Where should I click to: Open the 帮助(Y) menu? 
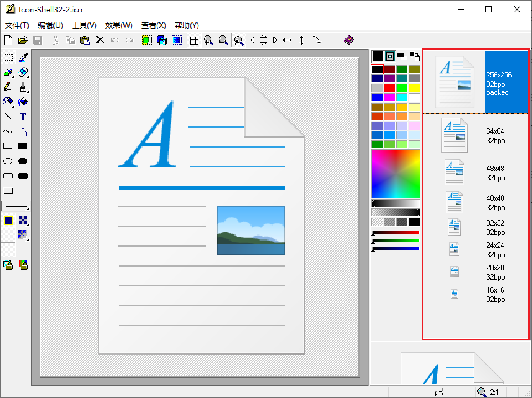(x=187, y=25)
